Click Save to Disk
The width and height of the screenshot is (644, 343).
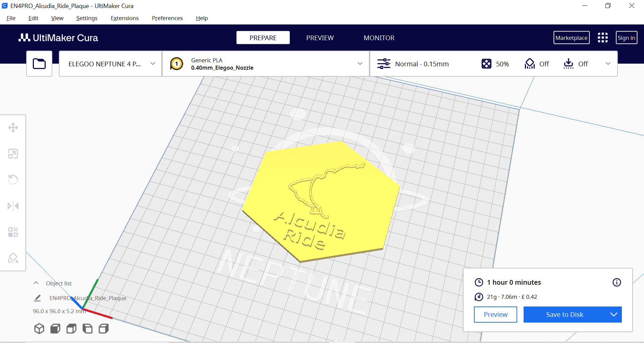tap(565, 315)
